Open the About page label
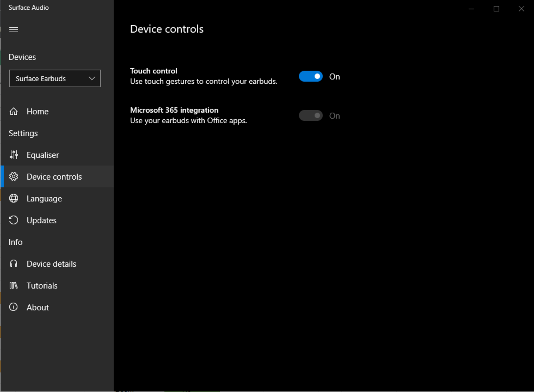Screen dimensions: 534x392 coord(38,308)
